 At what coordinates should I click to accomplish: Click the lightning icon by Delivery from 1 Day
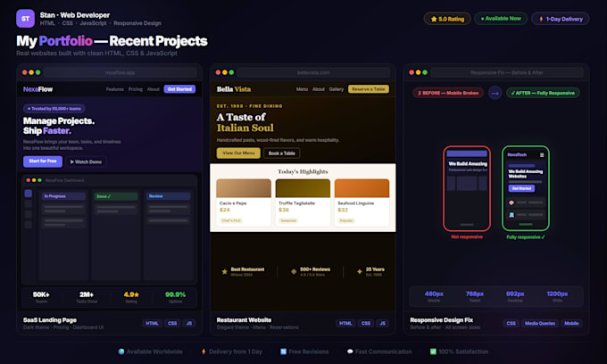204,352
